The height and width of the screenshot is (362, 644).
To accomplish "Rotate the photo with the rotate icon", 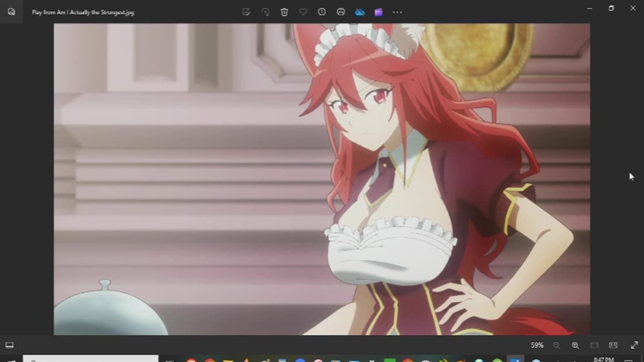I will tap(265, 12).
